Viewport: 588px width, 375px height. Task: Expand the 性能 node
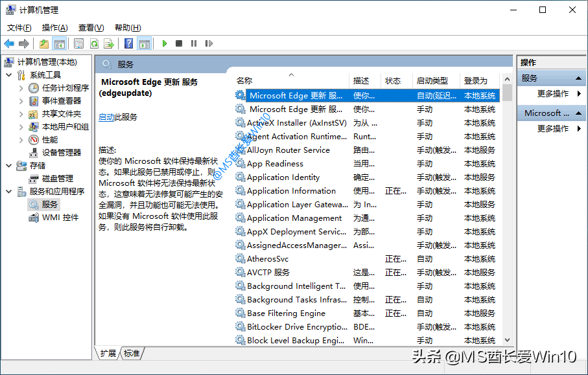pyautogui.click(x=21, y=140)
